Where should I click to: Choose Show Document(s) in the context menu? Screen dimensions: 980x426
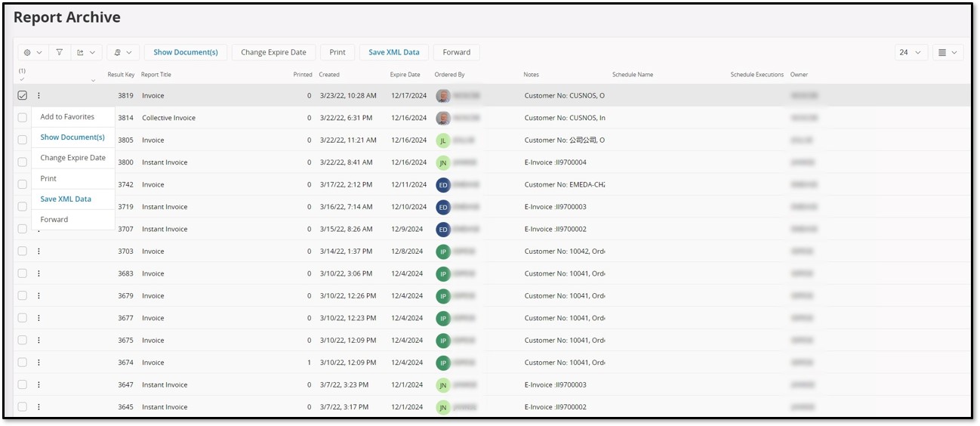(x=72, y=137)
